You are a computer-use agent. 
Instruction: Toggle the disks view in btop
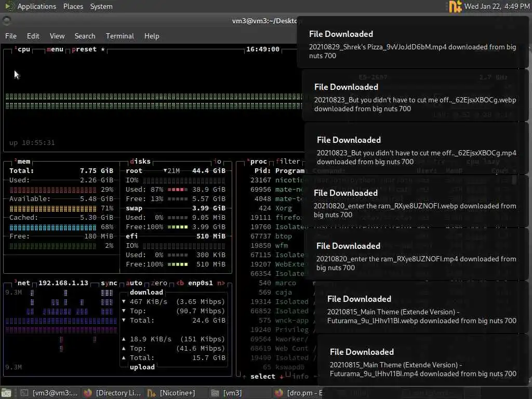coord(140,162)
